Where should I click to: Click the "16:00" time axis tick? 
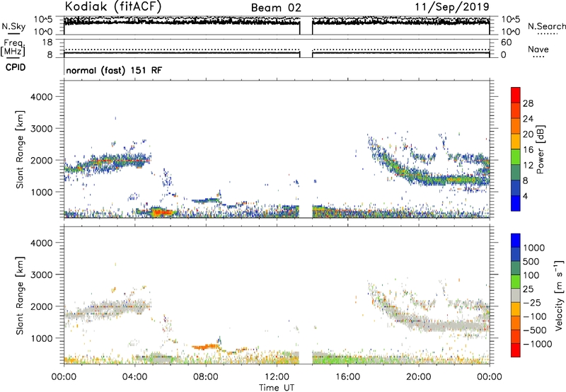pos(347,377)
